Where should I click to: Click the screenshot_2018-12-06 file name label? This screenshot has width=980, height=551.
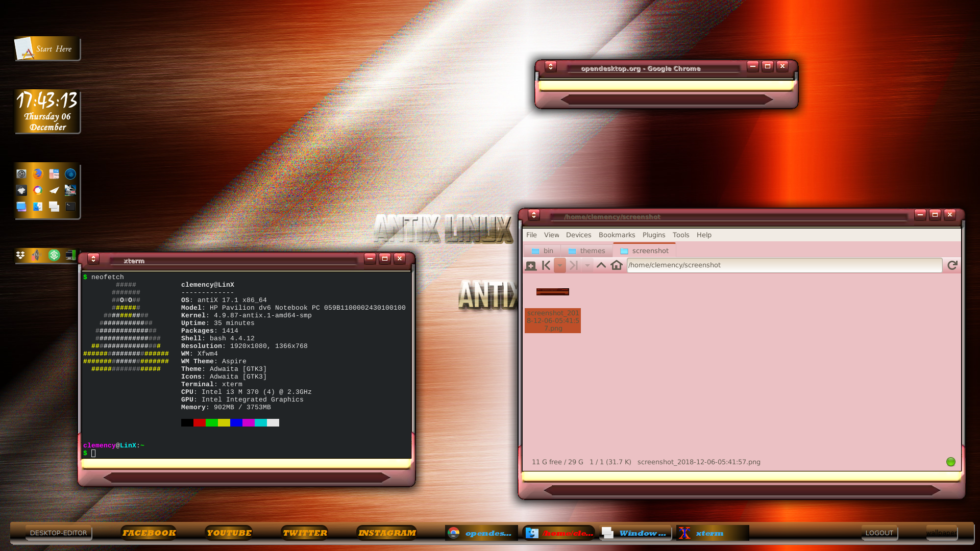(553, 321)
